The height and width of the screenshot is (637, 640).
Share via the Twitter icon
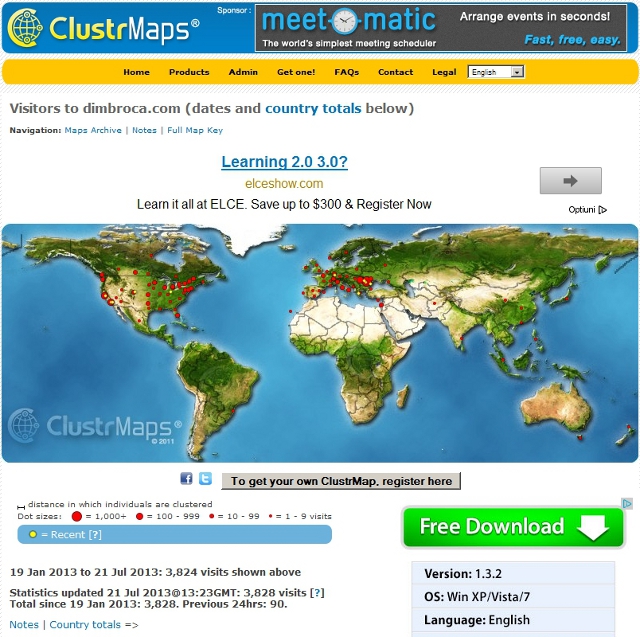(205, 478)
